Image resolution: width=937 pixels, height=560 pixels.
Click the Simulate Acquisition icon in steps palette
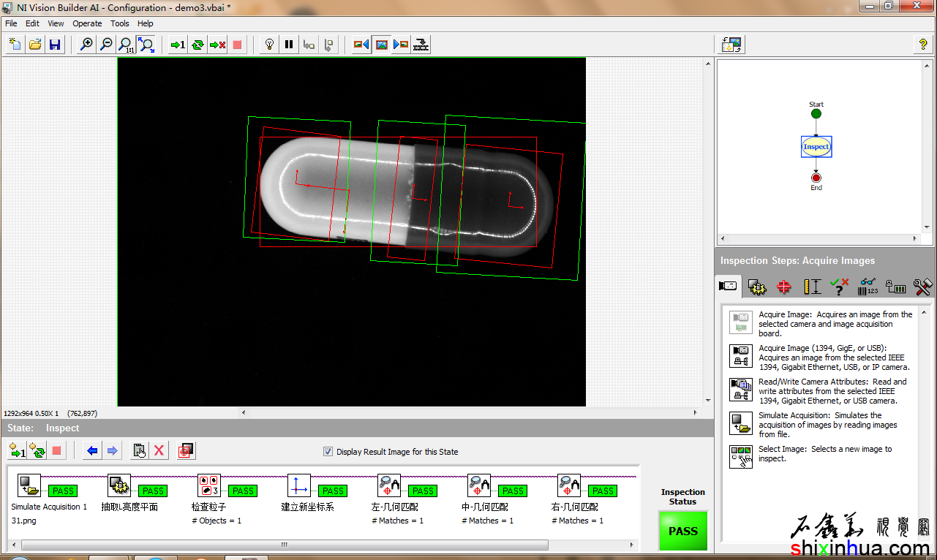[x=741, y=424]
